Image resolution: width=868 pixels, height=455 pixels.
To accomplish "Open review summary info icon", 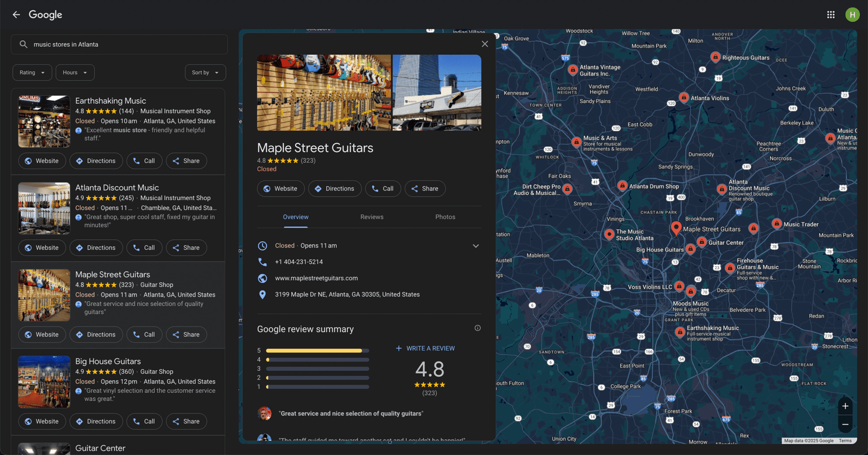I will [x=477, y=328].
